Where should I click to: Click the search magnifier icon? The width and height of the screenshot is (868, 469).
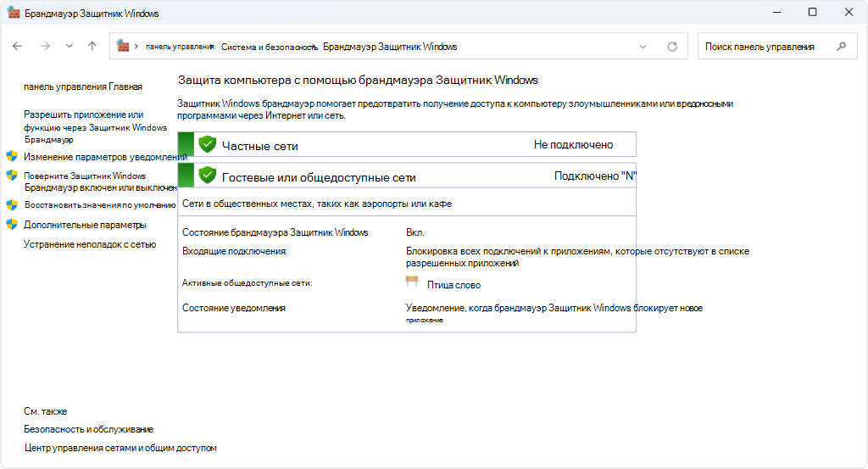pos(842,47)
